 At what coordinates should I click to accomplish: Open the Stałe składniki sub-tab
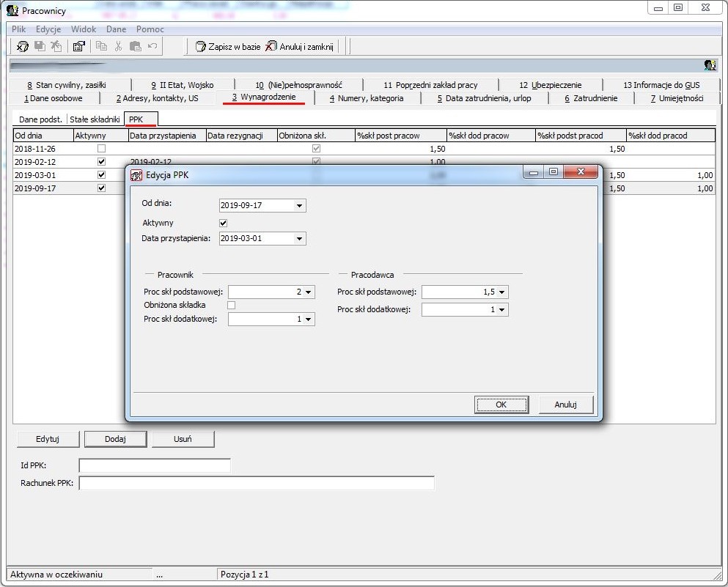(x=95, y=119)
